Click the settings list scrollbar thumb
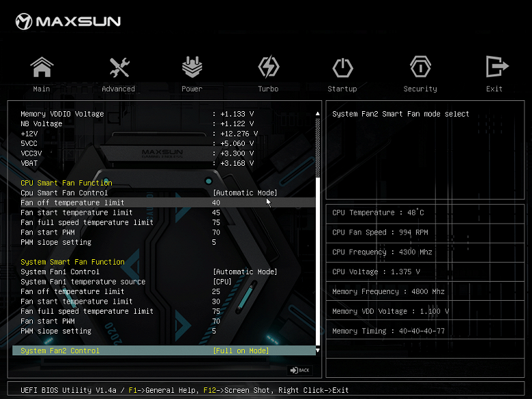Image resolution: width=532 pixels, height=399 pixels. click(318, 261)
